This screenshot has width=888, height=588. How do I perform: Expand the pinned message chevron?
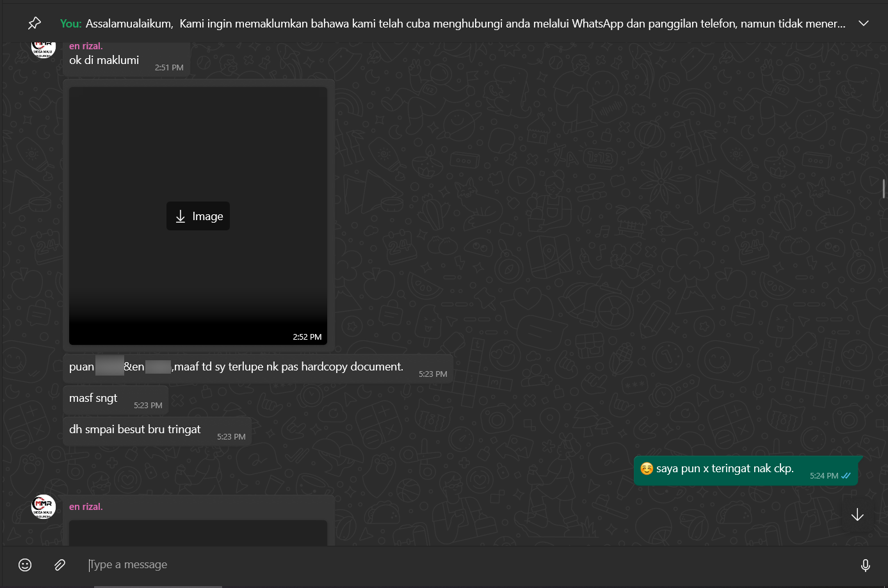pyautogui.click(x=864, y=24)
